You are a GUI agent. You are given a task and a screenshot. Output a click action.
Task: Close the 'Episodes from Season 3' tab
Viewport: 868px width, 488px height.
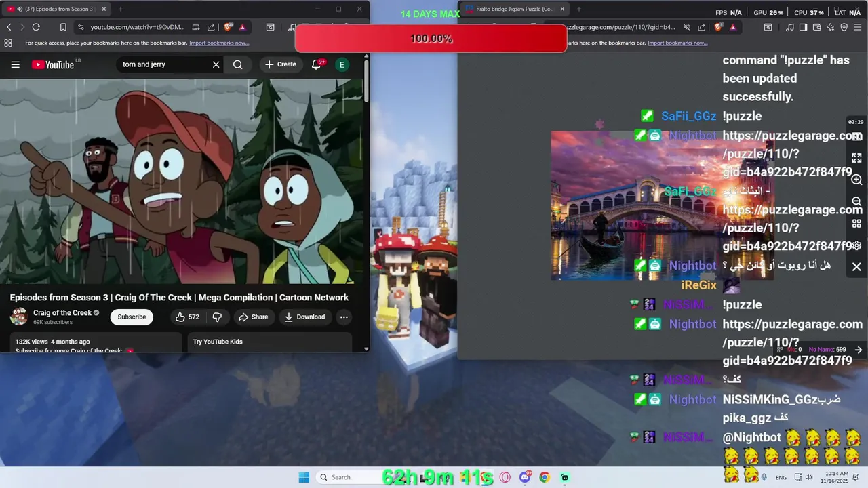tap(104, 9)
